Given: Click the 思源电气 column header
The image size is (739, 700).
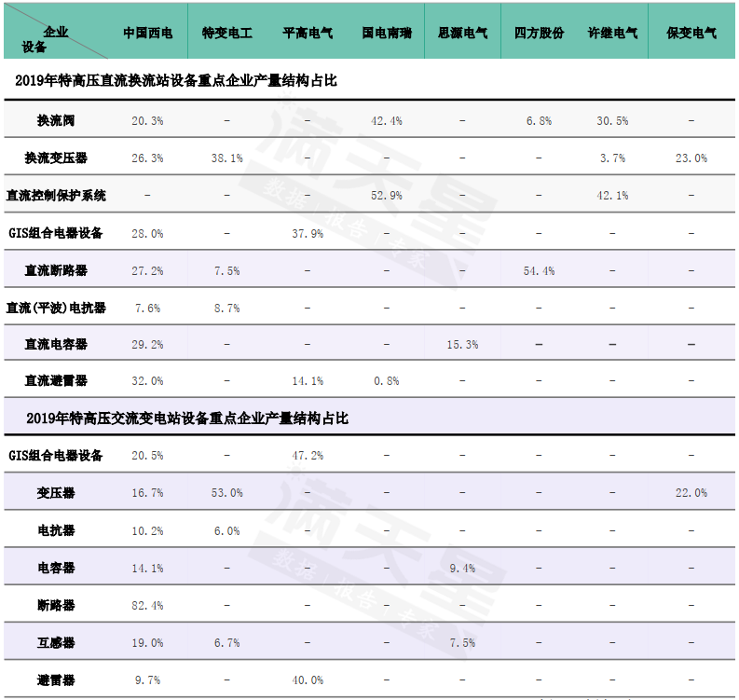Looking at the screenshot, I should click(462, 33).
